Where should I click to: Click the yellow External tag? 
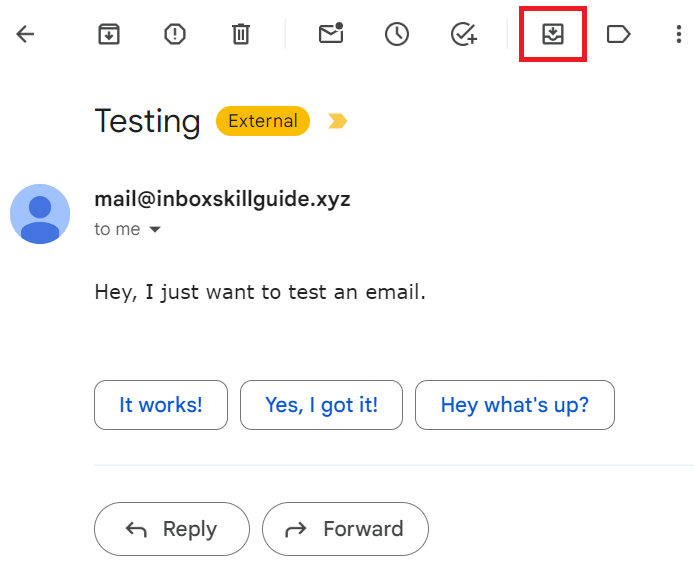(x=263, y=122)
